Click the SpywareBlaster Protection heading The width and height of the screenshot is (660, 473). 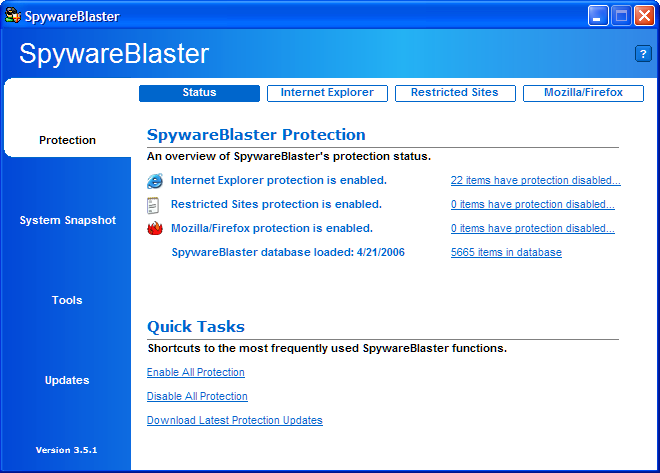pos(256,135)
